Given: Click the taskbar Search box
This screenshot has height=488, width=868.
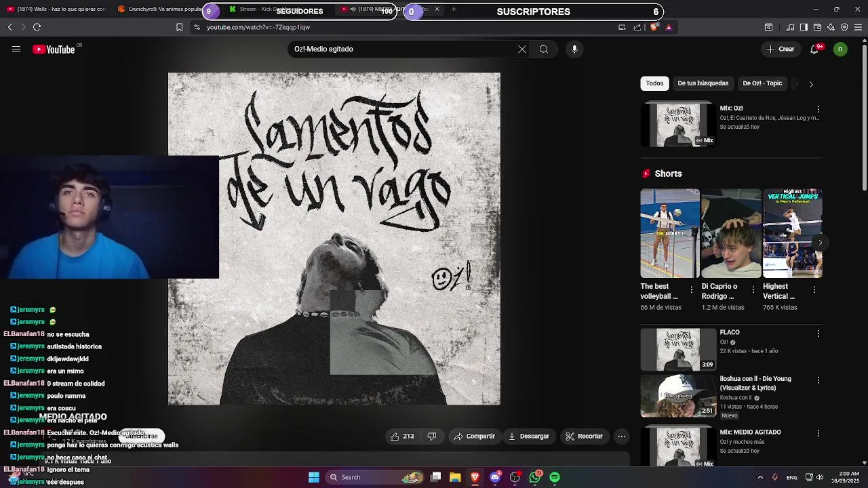Looking at the screenshot, I should [374, 477].
